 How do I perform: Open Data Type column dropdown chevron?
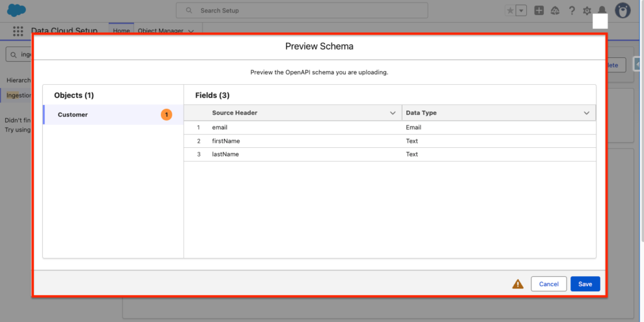586,113
